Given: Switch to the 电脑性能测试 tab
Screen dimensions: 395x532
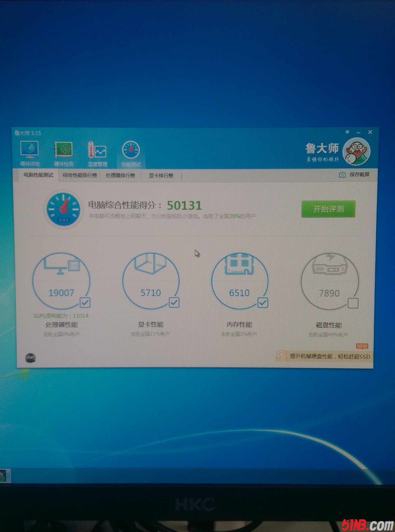Looking at the screenshot, I should pos(38,175).
